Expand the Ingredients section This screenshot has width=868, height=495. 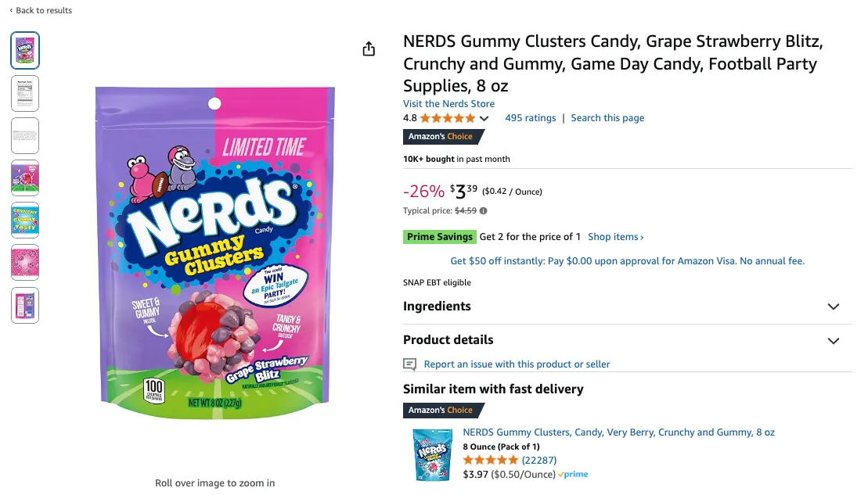[x=834, y=307]
